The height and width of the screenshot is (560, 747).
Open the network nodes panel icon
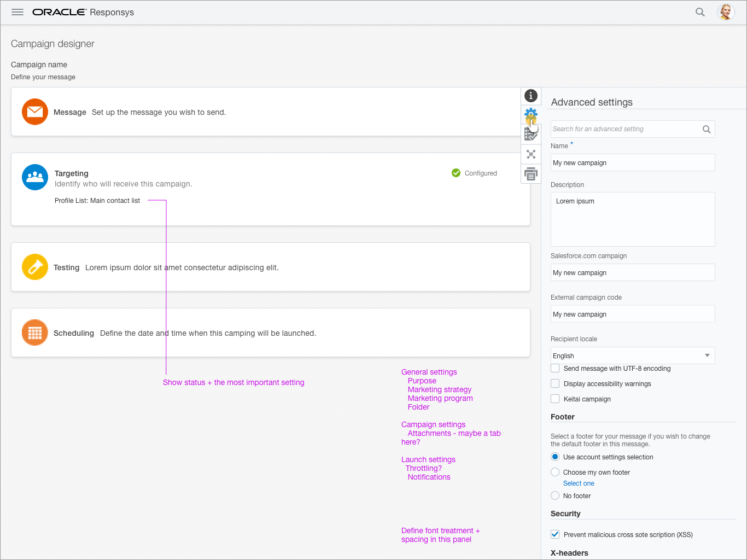pyautogui.click(x=531, y=154)
